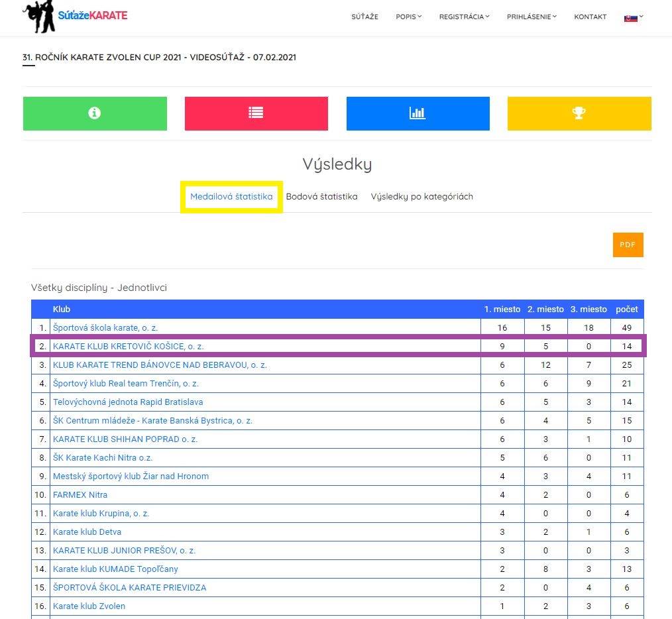Switch to Výsledky po kategóriách tab
This screenshot has height=619, width=672.
[x=421, y=196]
